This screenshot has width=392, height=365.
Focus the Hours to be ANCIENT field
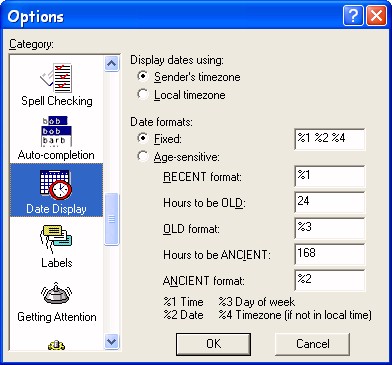tap(330, 254)
